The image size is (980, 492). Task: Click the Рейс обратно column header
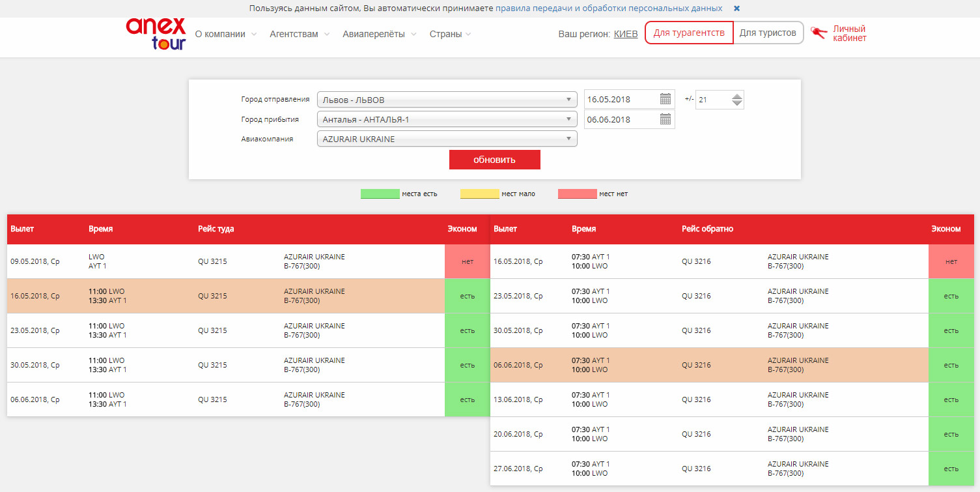(708, 229)
